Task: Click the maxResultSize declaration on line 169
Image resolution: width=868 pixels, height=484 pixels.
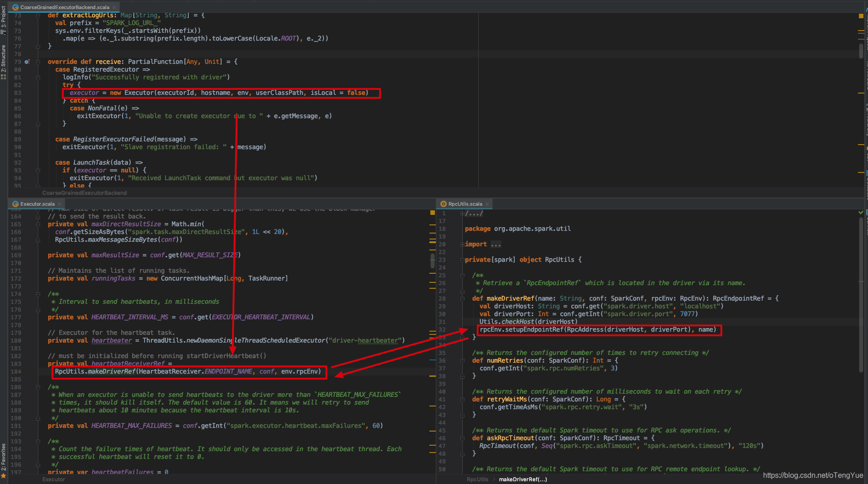Action: [x=115, y=255]
